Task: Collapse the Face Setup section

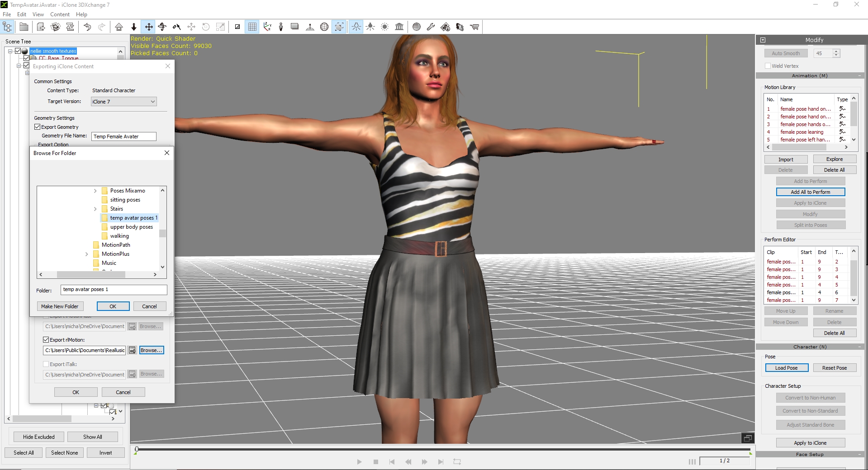Action: (859, 454)
